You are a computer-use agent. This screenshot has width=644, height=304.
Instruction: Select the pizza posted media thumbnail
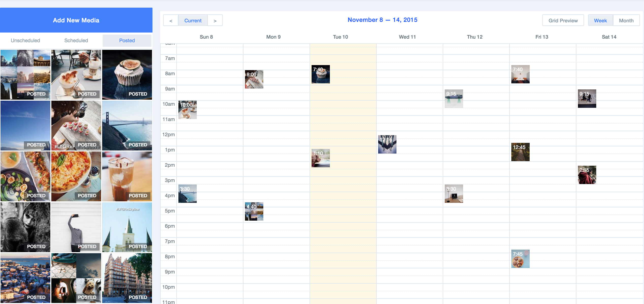coord(76,176)
